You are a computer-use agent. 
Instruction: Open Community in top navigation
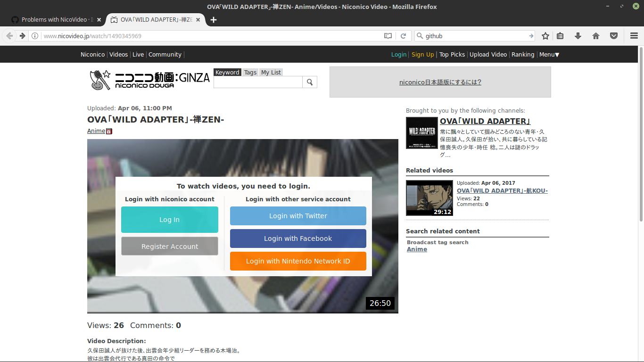(x=165, y=55)
